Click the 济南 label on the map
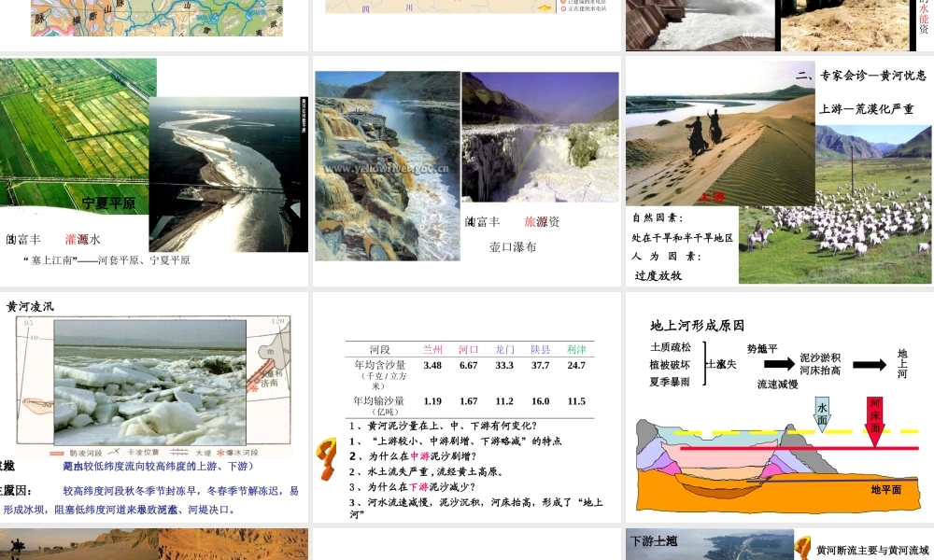The height and width of the screenshot is (560, 934). click(x=269, y=382)
